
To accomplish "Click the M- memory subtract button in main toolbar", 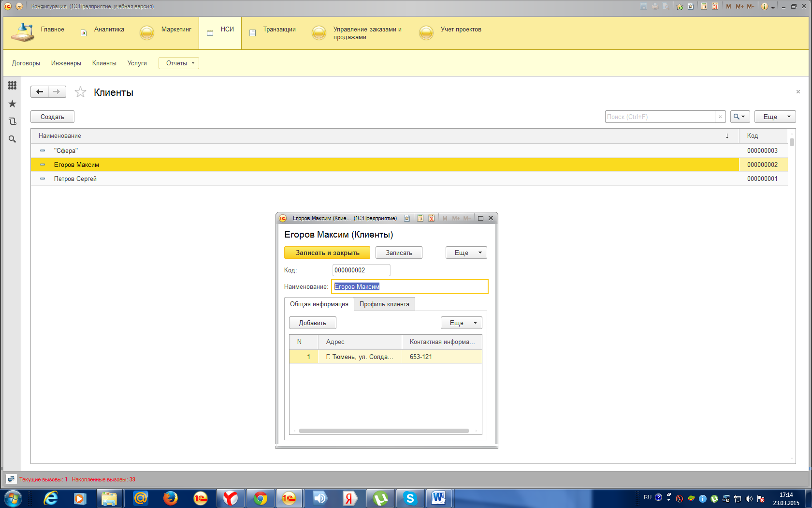I will 751,6.
